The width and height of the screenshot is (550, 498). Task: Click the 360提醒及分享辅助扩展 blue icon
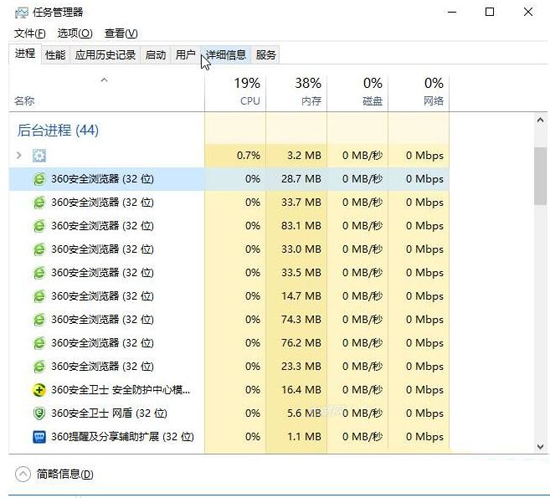(39, 437)
